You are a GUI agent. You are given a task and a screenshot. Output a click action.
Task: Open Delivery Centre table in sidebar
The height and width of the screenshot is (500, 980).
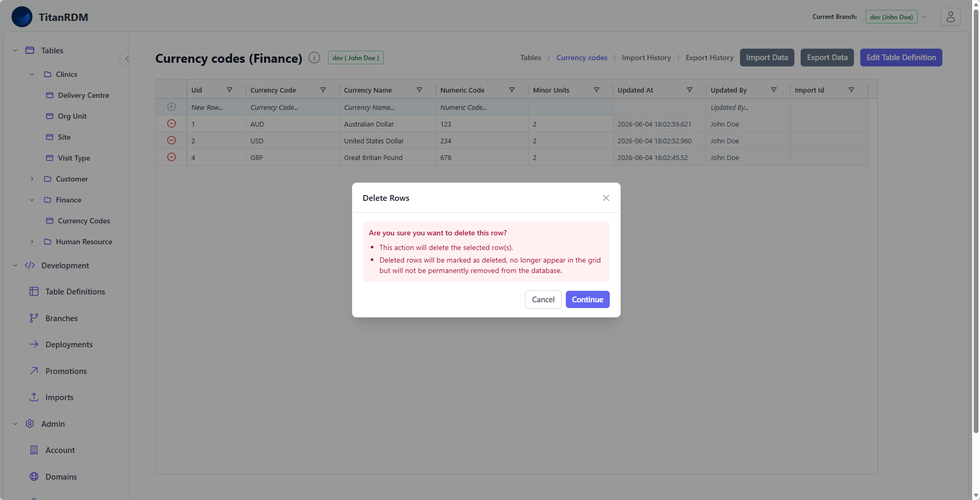click(x=78, y=95)
